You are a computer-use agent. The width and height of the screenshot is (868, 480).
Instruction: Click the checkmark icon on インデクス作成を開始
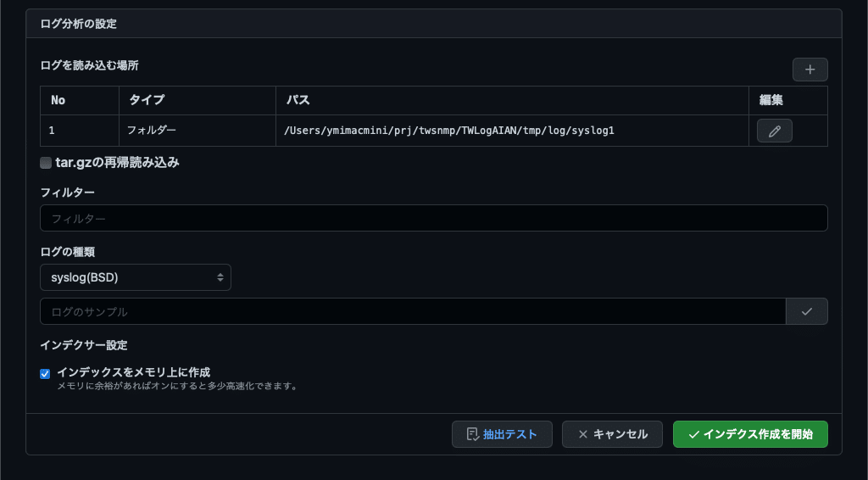point(693,434)
